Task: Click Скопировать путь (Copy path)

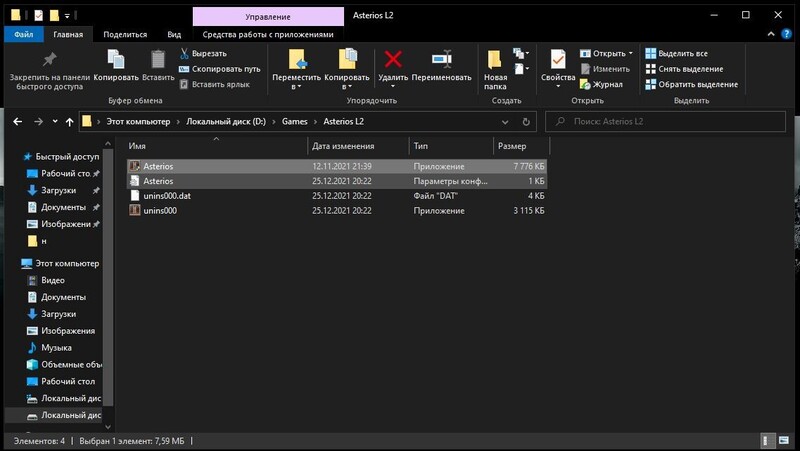Action: (219, 69)
